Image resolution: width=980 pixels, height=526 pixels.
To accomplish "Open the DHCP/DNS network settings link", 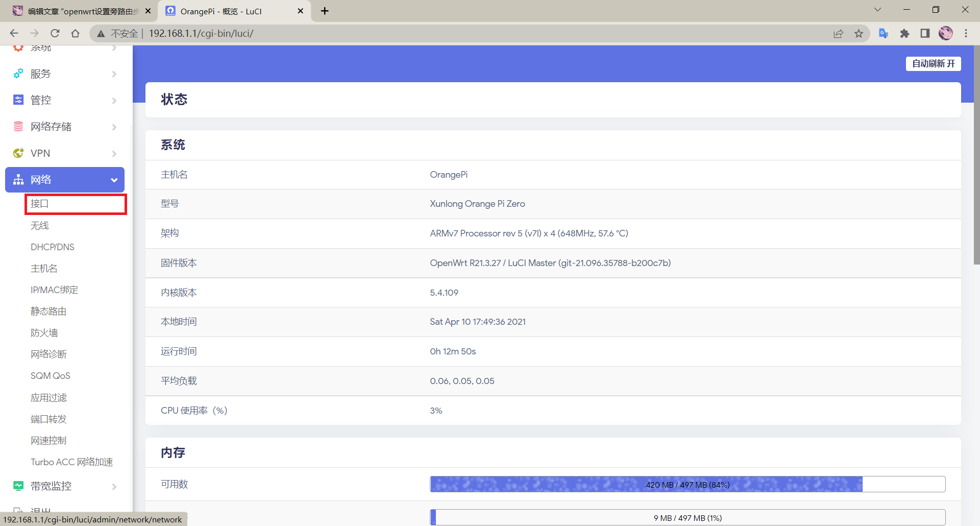I will [53, 247].
